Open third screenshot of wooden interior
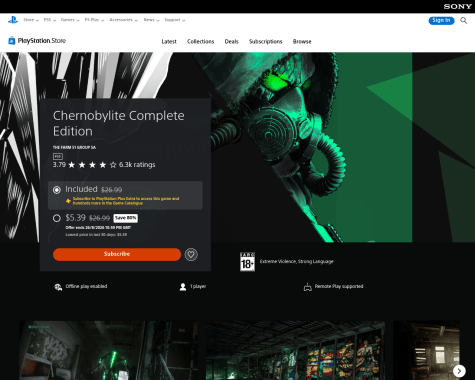This screenshot has width=475, height=380. click(x=426, y=350)
